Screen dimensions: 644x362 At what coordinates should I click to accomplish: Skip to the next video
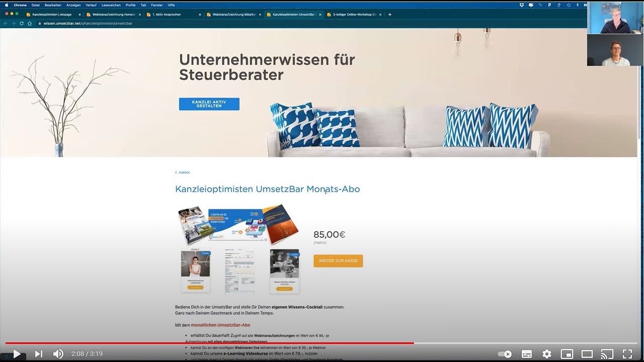[38, 354]
